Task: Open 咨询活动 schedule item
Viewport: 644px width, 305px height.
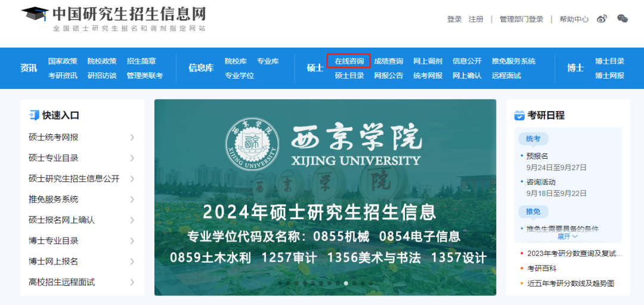Action: (x=541, y=182)
